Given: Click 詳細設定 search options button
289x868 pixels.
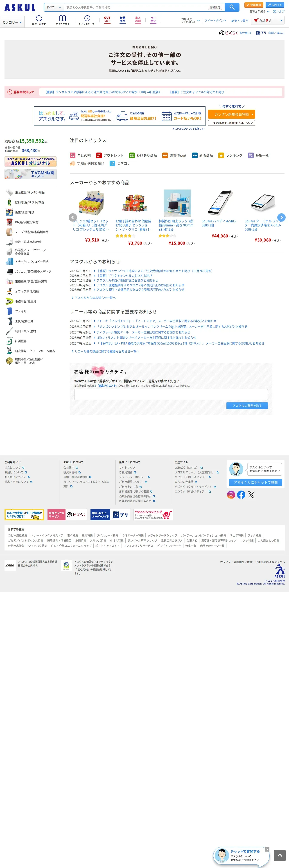Looking at the screenshot, I should pos(215,7).
